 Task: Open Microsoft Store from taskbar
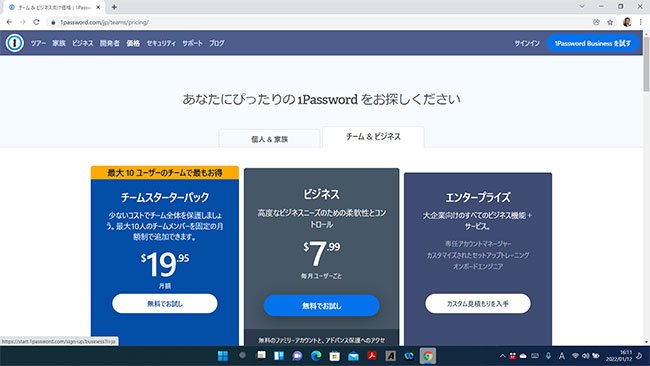335,356
